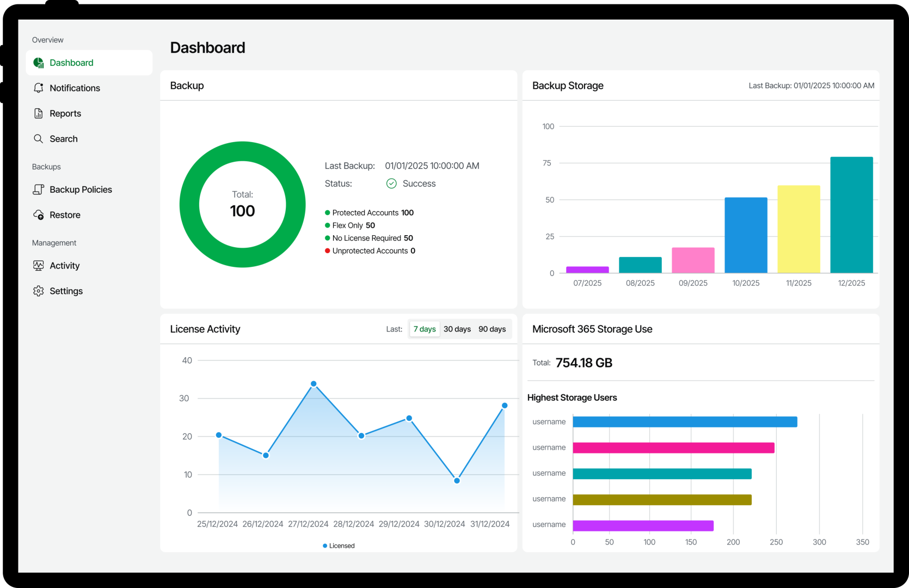Click the Search magnifier icon
The image size is (909, 588).
point(39,139)
